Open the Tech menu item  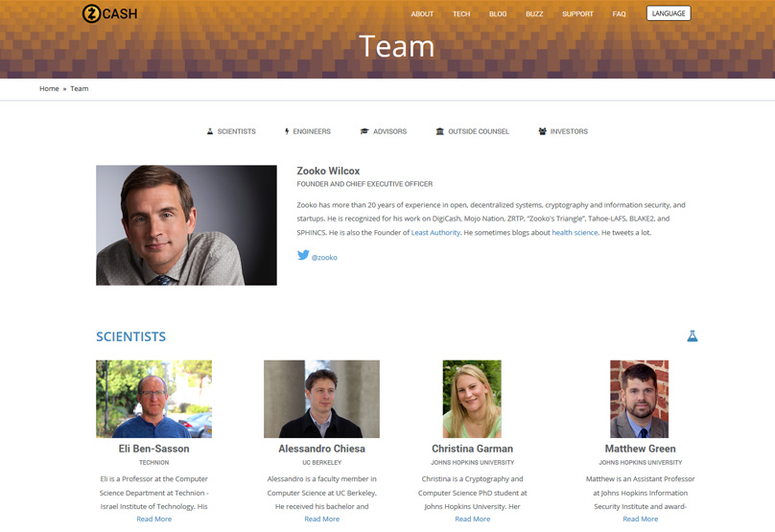click(x=461, y=13)
